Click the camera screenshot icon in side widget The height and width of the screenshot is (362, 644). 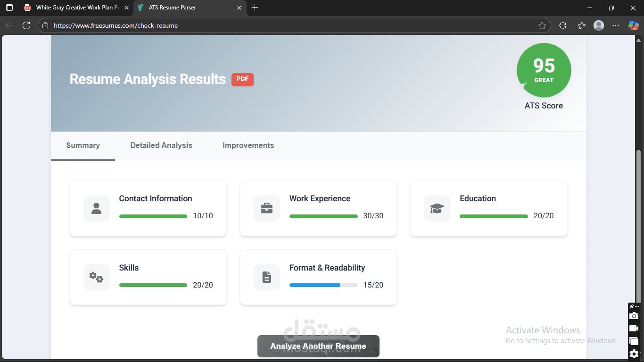[x=634, y=316]
